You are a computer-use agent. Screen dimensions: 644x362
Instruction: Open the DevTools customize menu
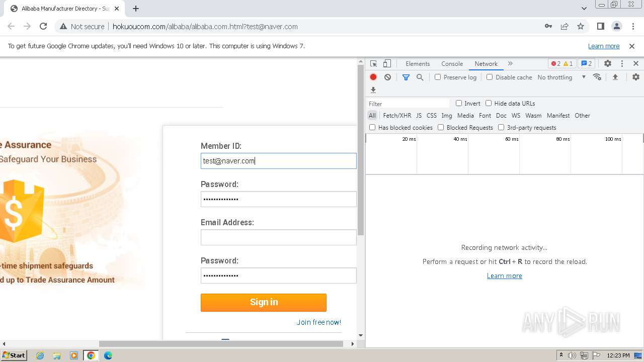(x=622, y=63)
